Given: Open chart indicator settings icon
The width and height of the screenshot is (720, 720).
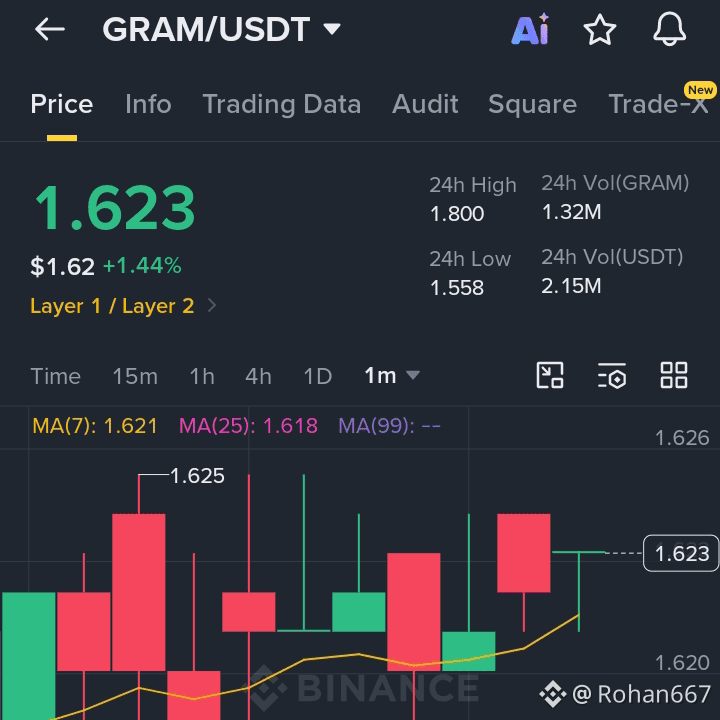Looking at the screenshot, I should coord(612,375).
